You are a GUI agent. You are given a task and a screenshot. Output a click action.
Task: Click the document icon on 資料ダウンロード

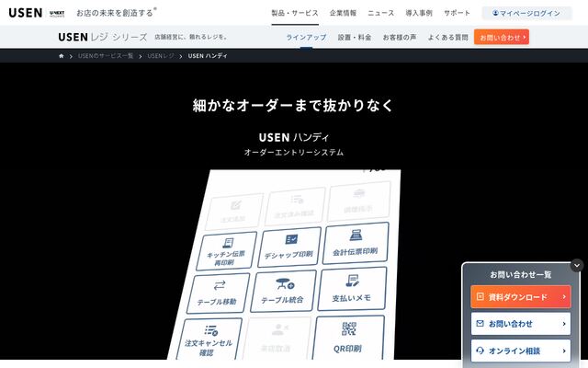click(480, 296)
